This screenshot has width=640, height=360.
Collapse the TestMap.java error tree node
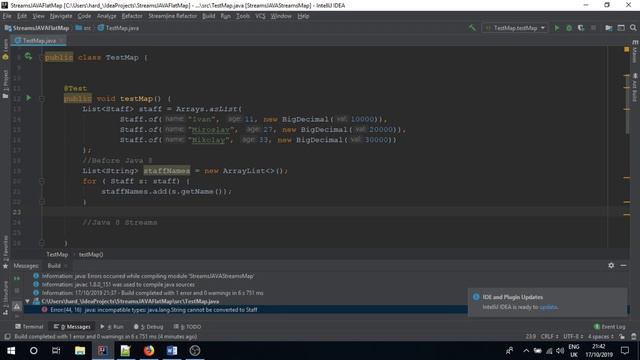(27, 301)
